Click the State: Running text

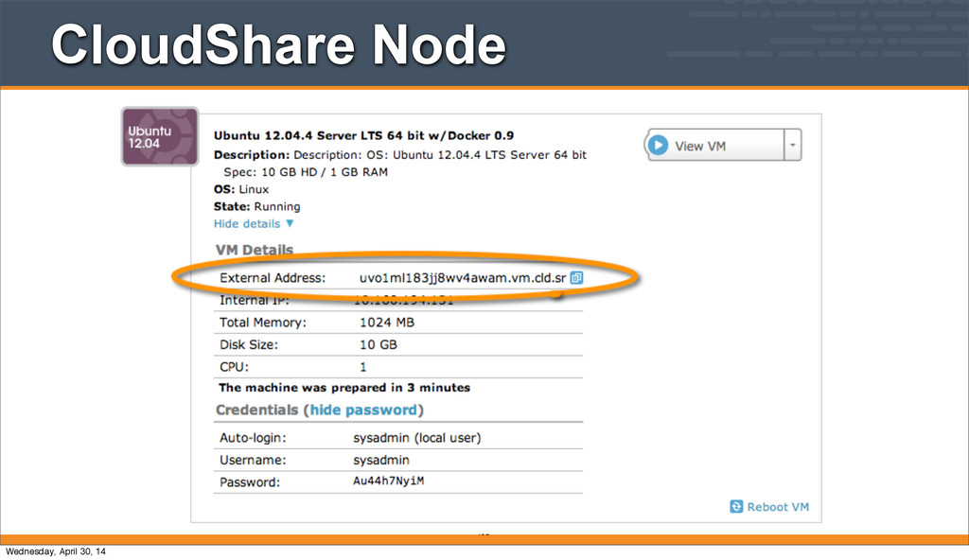pyautogui.click(x=257, y=206)
